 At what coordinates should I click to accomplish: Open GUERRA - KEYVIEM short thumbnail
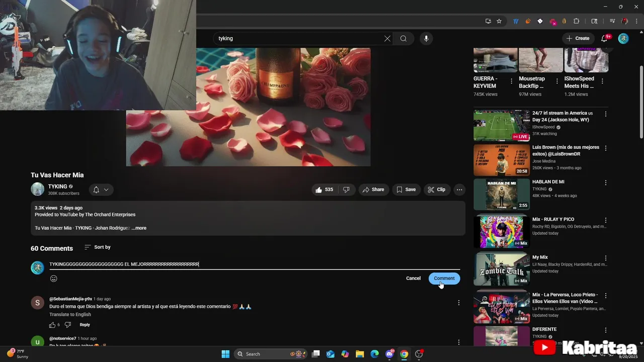click(x=496, y=60)
